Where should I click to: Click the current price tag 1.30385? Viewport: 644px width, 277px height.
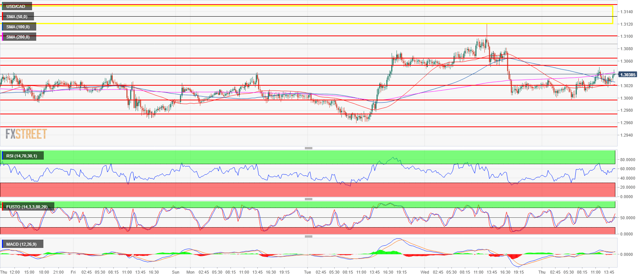pos(628,75)
